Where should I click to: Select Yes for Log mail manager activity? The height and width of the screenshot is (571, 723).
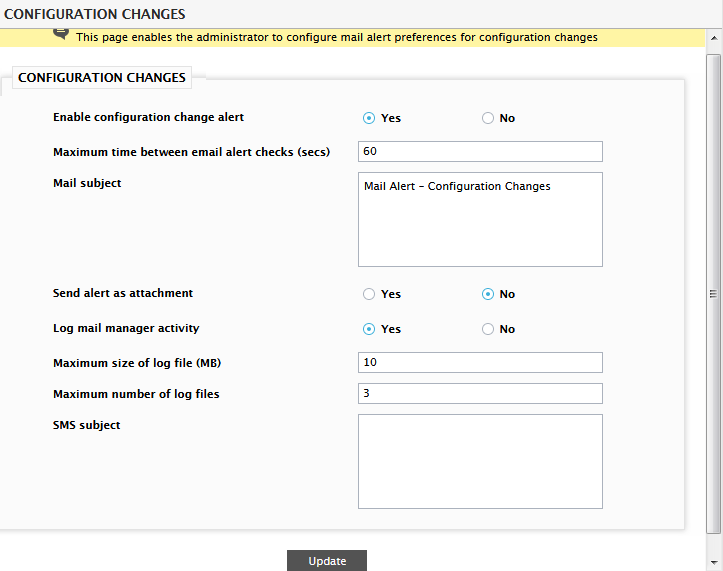[369, 329]
